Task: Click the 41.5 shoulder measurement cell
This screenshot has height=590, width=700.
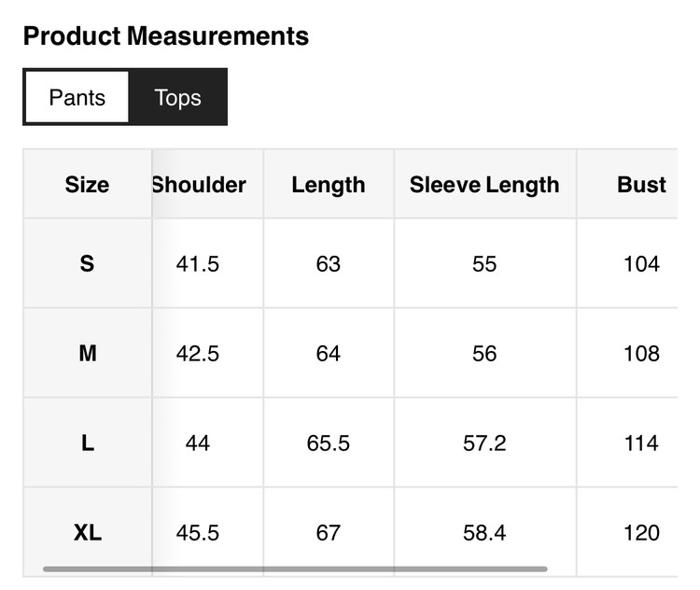Action: [198, 264]
